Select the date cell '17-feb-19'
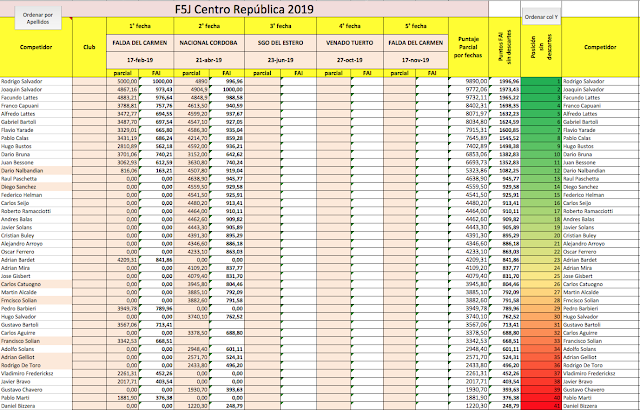Screen dimensions: 640x410 point(140,60)
